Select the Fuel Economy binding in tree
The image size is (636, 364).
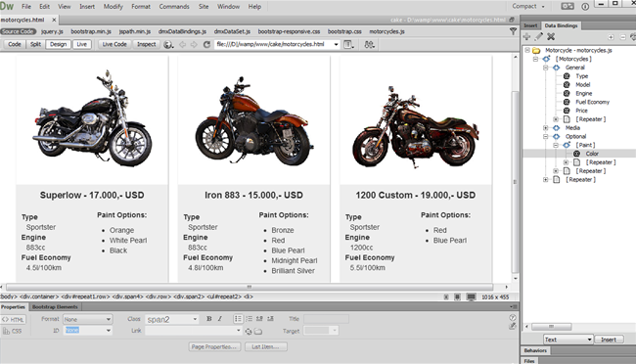[x=592, y=102]
